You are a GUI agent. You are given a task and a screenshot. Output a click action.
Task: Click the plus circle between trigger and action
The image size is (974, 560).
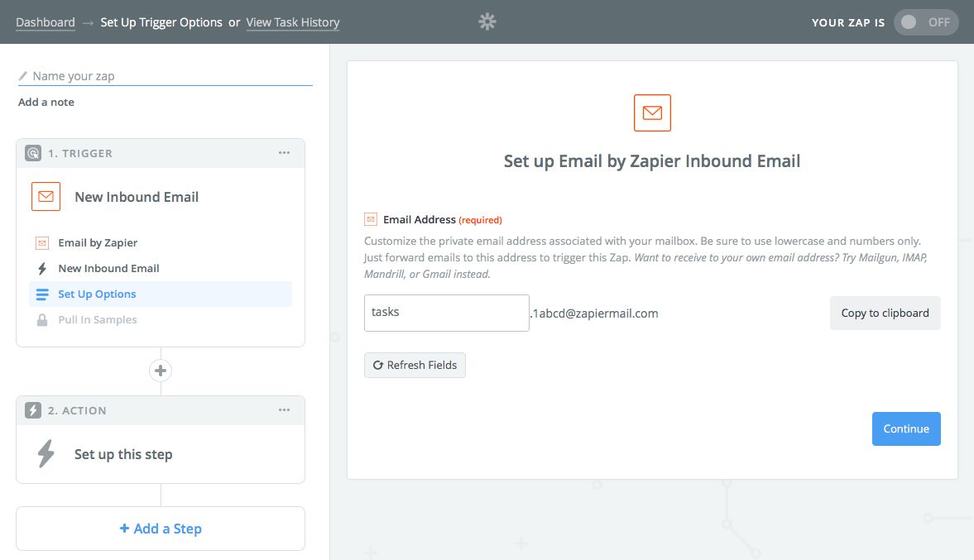point(161,371)
